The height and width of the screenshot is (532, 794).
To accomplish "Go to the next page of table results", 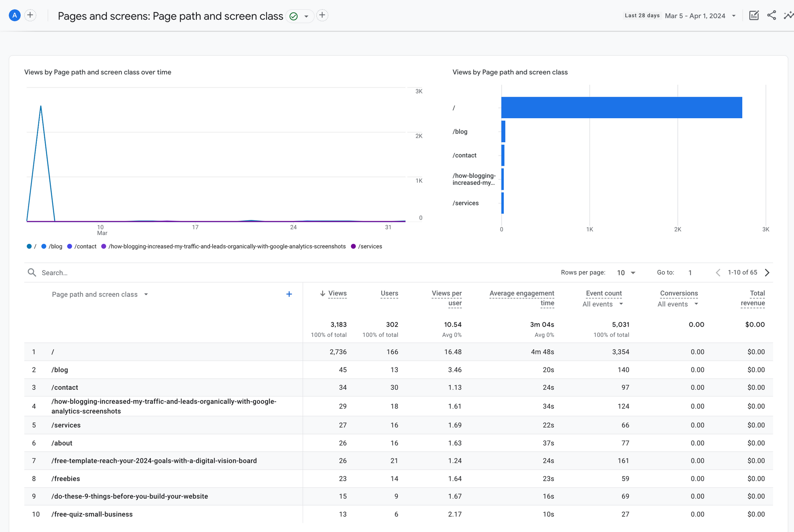I will coord(768,272).
